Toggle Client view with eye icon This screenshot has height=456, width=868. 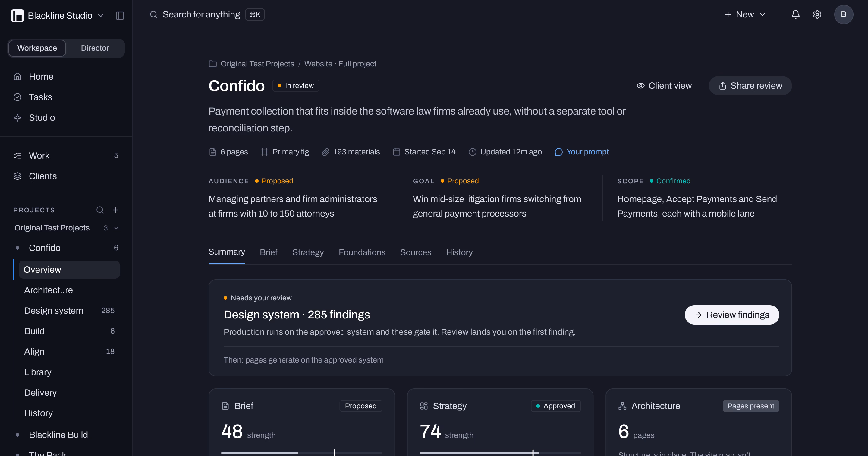click(x=664, y=86)
